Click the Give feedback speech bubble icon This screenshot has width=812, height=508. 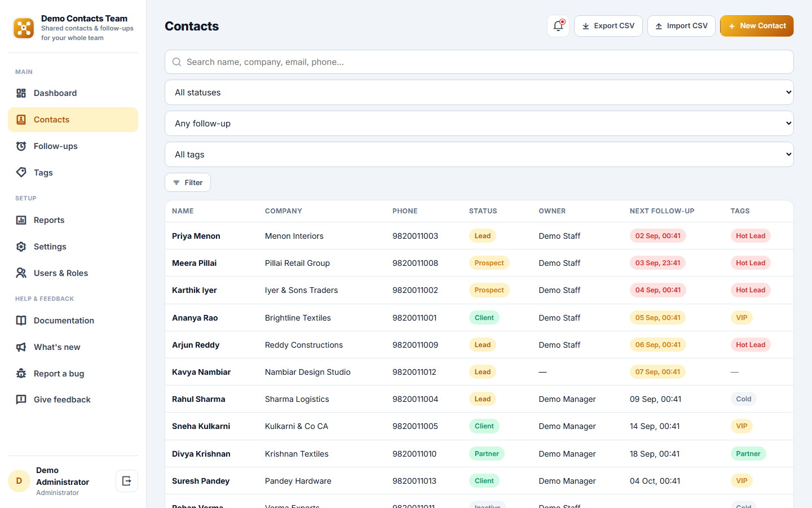21,400
